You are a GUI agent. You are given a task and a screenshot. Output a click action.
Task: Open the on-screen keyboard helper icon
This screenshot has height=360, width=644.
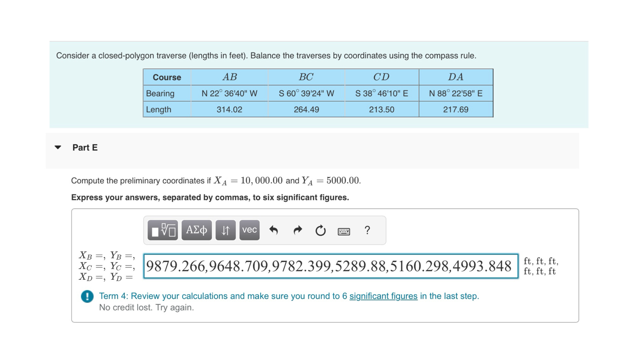coord(344,231)
